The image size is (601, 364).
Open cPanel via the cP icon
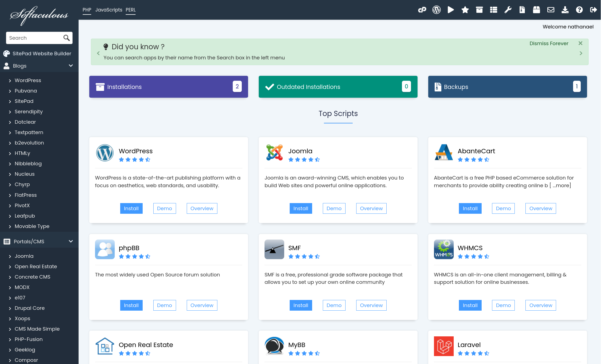(x=422, y=10)
